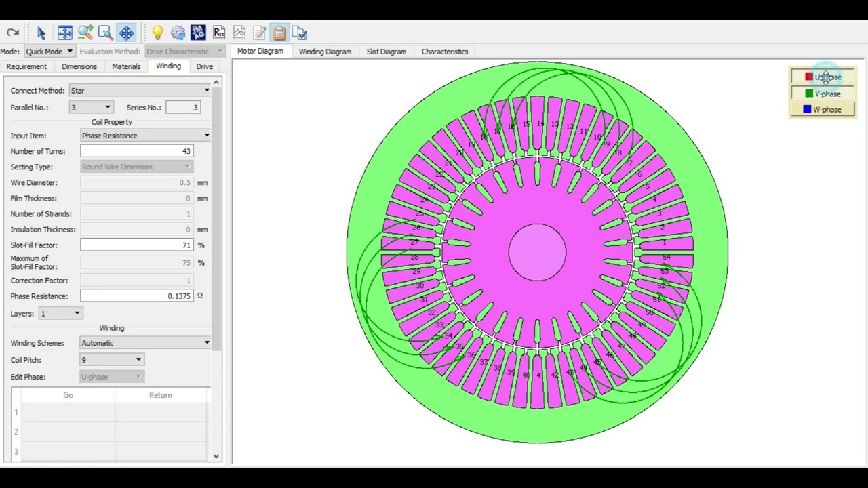
Task: Activate the zoom in/out magnifier tool
Action: (85, 33)
